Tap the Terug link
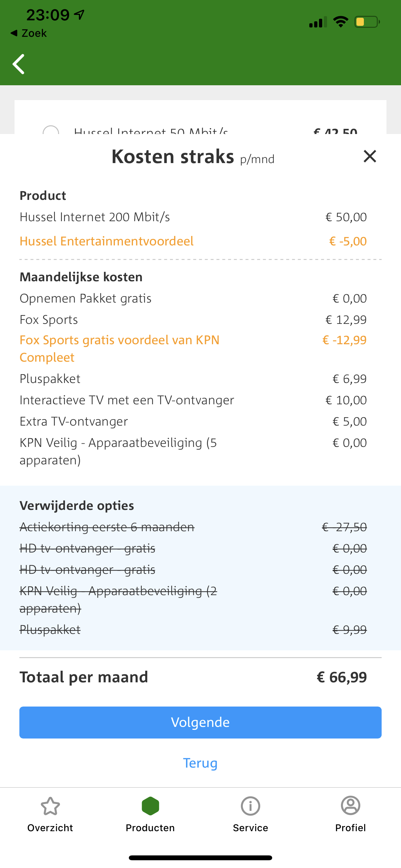The width and height of the screenshot is (401, 868). [x=200, y=763]
